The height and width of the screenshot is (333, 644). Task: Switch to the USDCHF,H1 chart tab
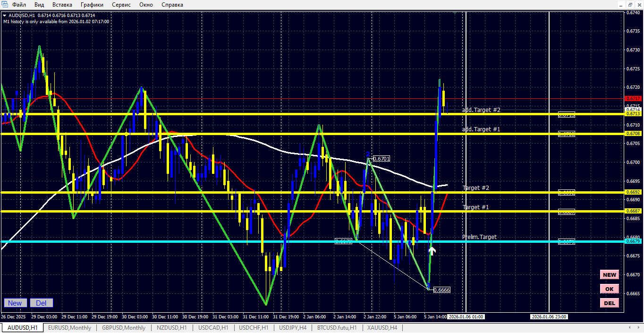(x=254, y=327)
